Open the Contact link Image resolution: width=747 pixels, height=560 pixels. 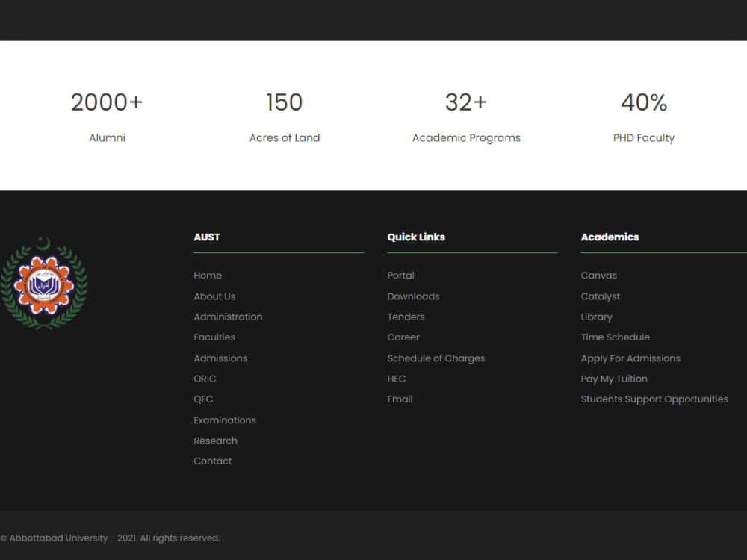tap(212, 461)
